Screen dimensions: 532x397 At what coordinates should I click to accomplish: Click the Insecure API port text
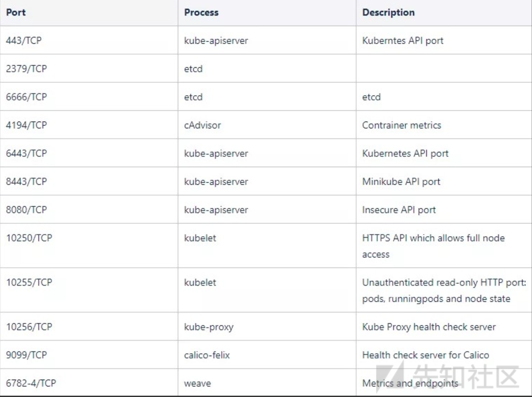click(x=399, y=210)
